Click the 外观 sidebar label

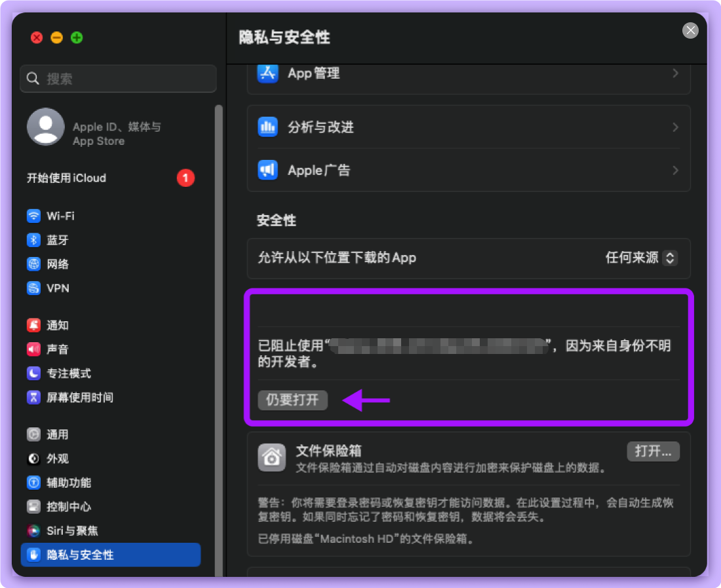(x=58, y=458)
